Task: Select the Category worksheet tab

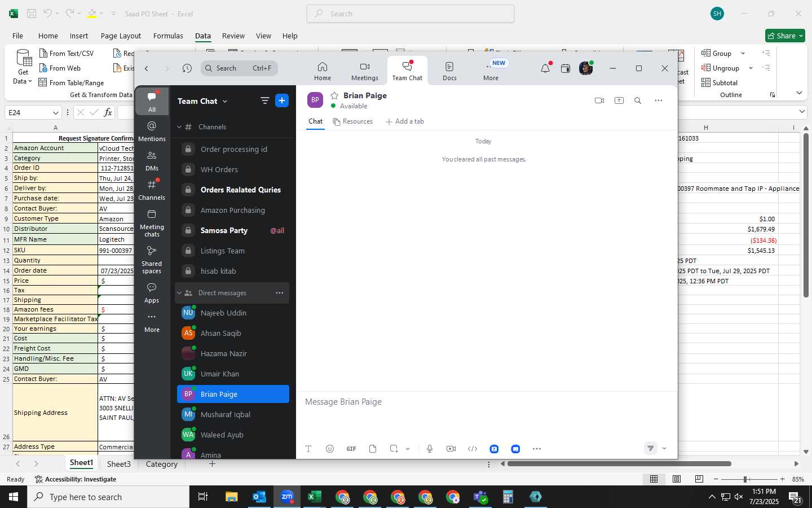Action: click(x=162, y=464)
